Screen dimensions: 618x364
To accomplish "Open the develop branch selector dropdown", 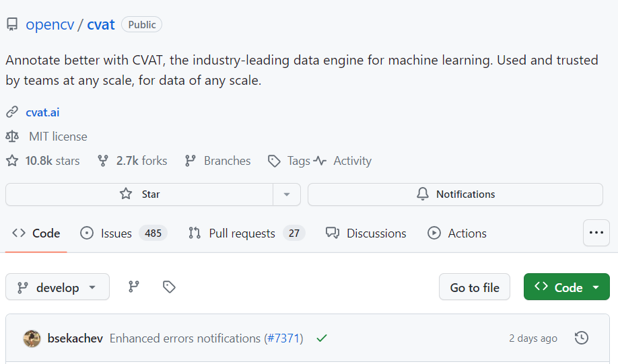I will pos(57,287).
